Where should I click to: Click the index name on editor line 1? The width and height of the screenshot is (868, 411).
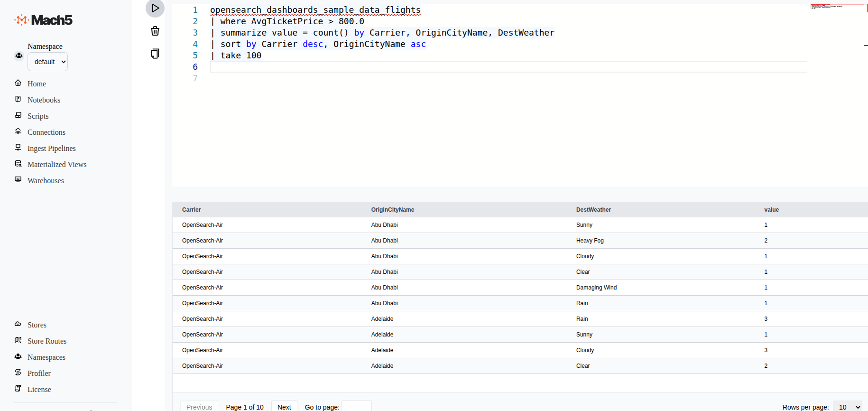tap(315, 10)
